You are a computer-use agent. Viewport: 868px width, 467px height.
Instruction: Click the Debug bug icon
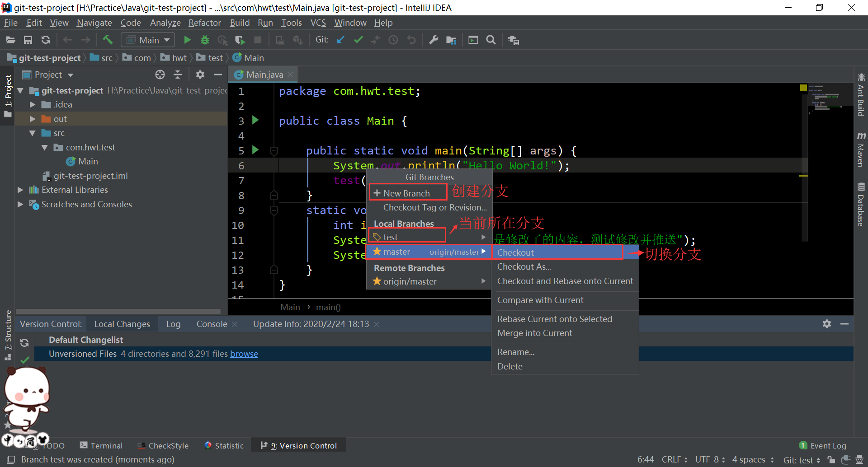(205, 40)
